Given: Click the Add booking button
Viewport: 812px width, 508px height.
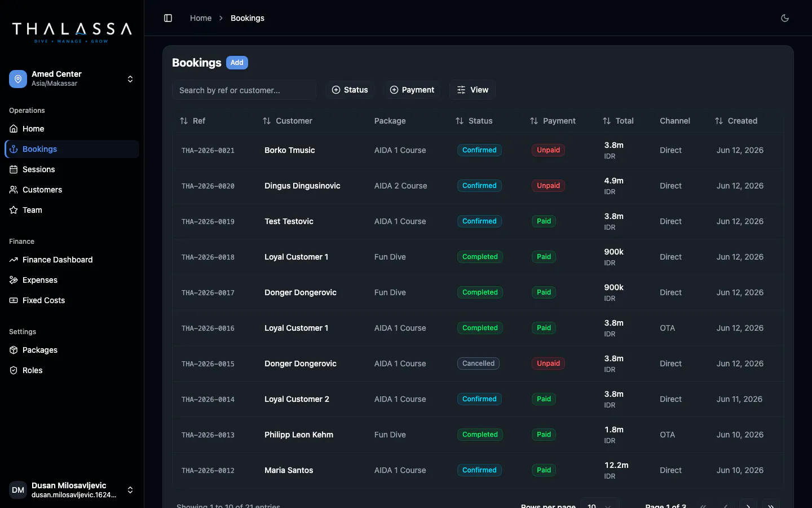Looking at the screenshot, I should pyautogui.click(x=237, y=63).
